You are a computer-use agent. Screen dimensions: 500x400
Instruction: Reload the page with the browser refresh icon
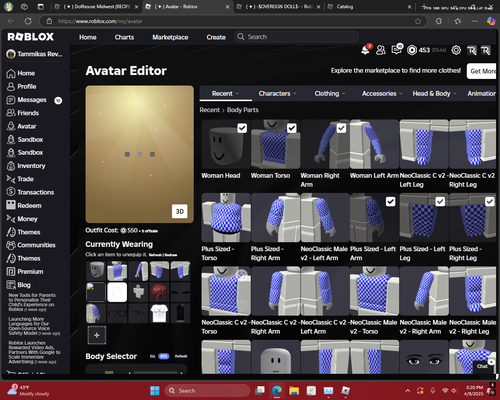[28, 21]
